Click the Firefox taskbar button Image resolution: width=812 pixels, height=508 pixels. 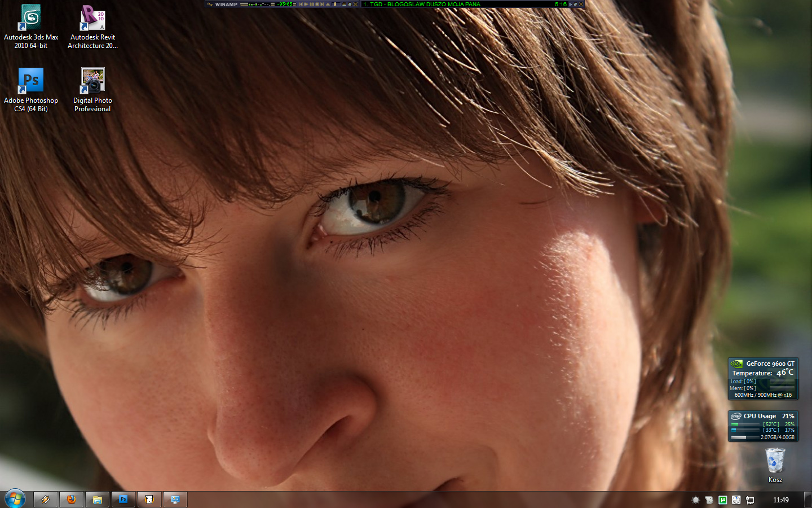click(x=72, y=500)
